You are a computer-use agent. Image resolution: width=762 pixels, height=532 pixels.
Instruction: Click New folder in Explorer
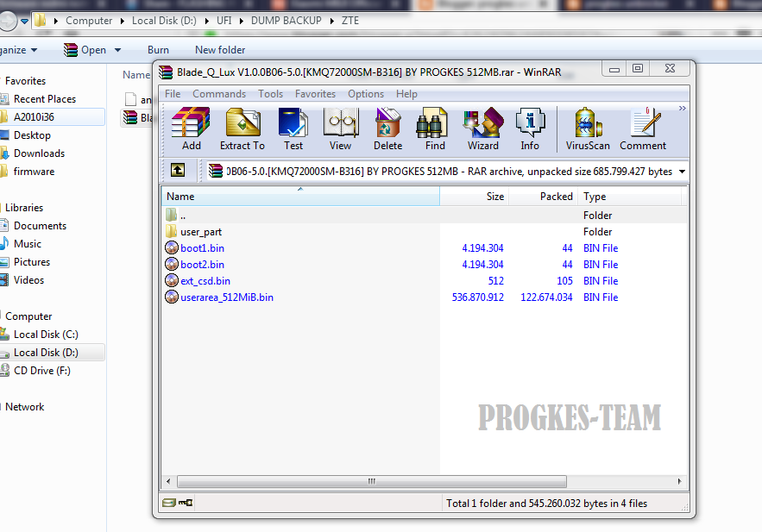[220, 49]
